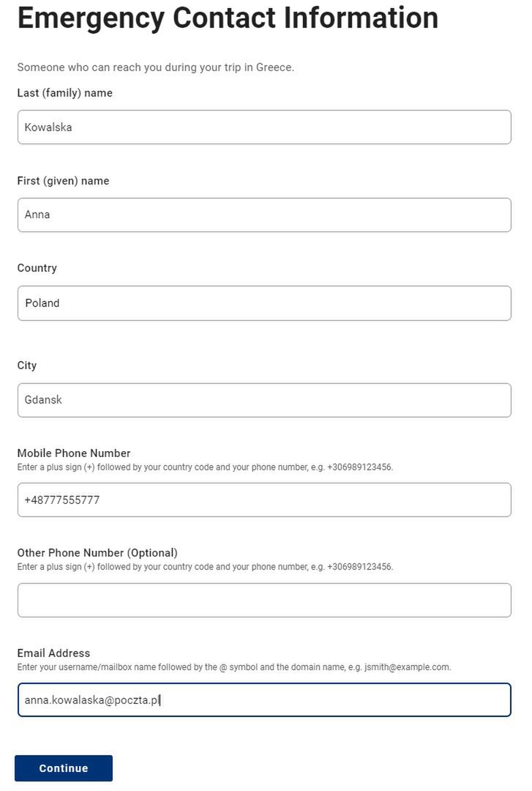Click the hint text under Other Phone Number
This screenshot has height=791, width=532.
(x=205, y=567)
